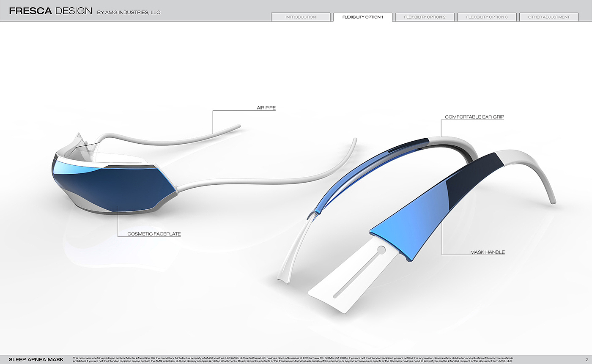Screen dimensions: 592x364
Task: Click the SLEEP APNEA MASK footer text
Action: coord(36,359)
